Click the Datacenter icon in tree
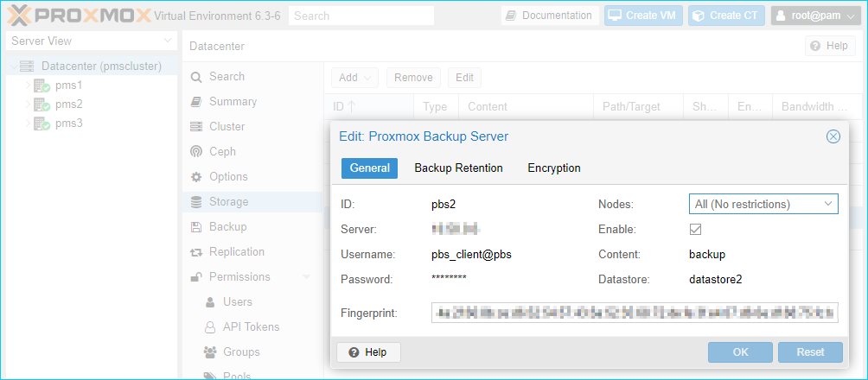 click(27, 66)
